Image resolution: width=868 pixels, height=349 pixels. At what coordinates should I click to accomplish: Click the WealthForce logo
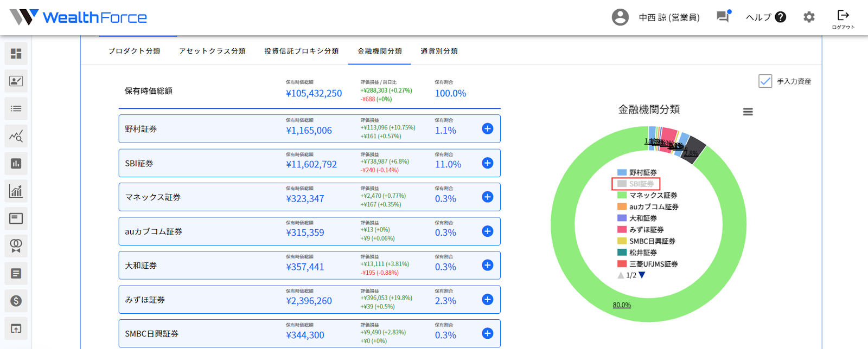(79, 17)
